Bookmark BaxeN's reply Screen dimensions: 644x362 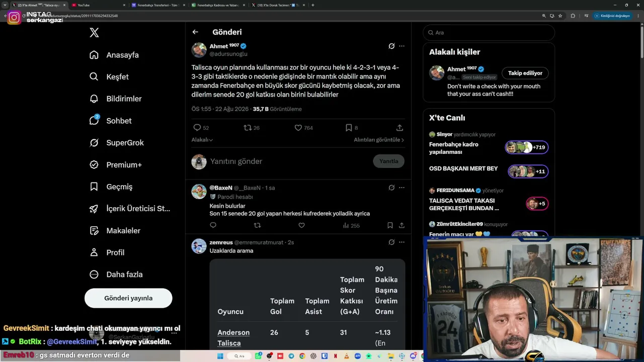pos(390,225)
